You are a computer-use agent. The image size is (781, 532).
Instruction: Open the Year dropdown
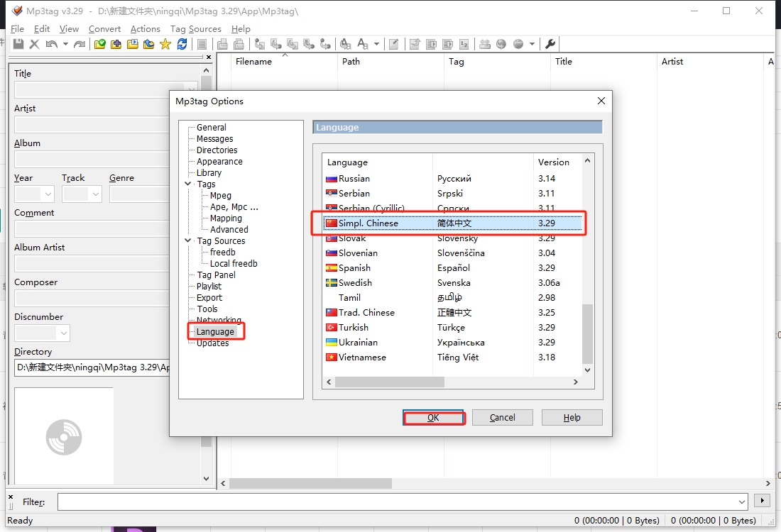click(x=48, y=194)
